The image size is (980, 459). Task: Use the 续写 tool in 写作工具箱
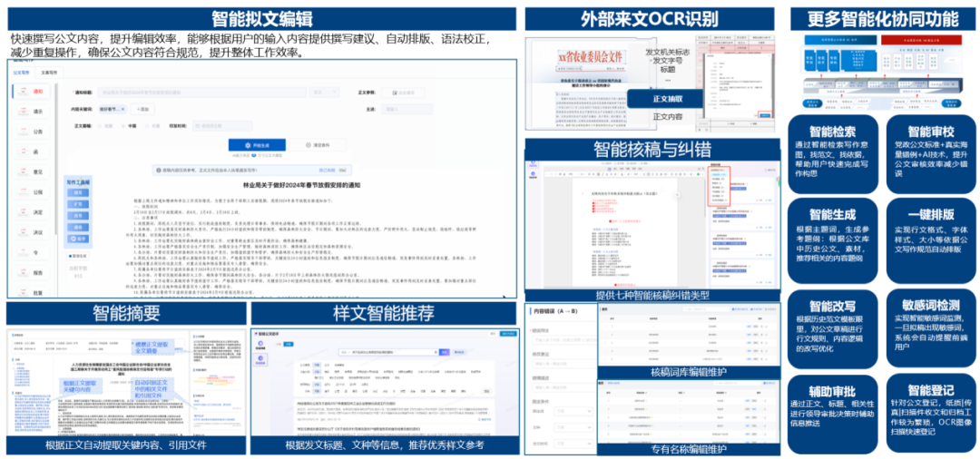pos(79,193)
